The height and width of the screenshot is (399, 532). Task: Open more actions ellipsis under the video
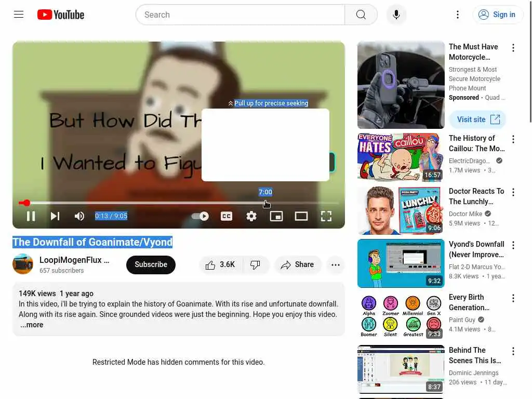(335, 264)
